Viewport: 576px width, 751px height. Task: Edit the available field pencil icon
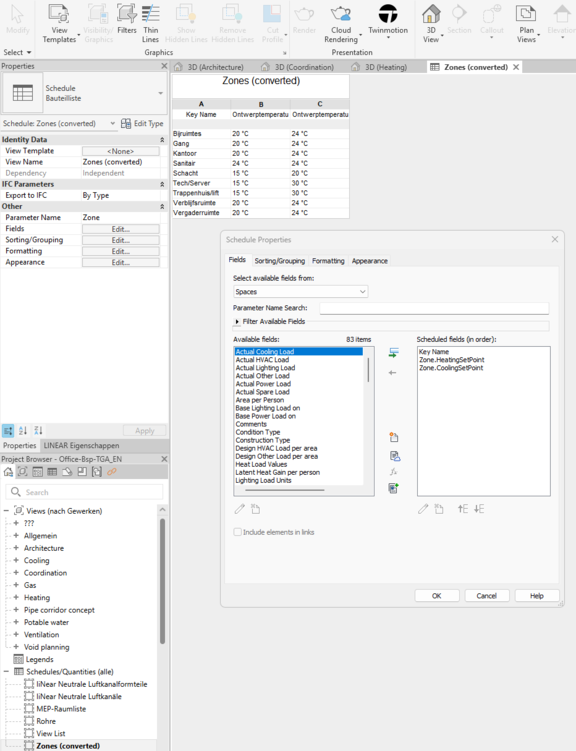coord(239,509)
